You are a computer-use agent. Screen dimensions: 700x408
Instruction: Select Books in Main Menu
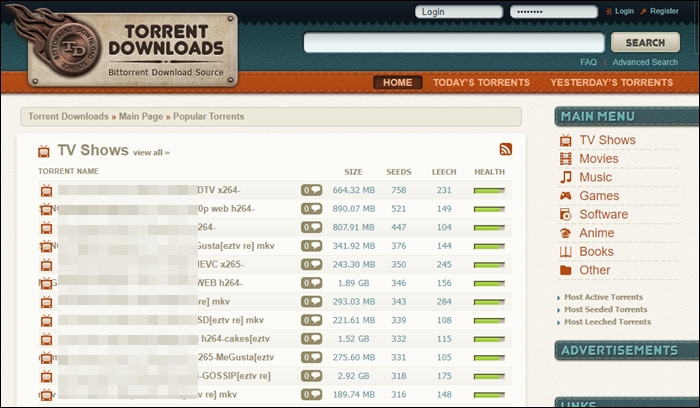[596, 252]
